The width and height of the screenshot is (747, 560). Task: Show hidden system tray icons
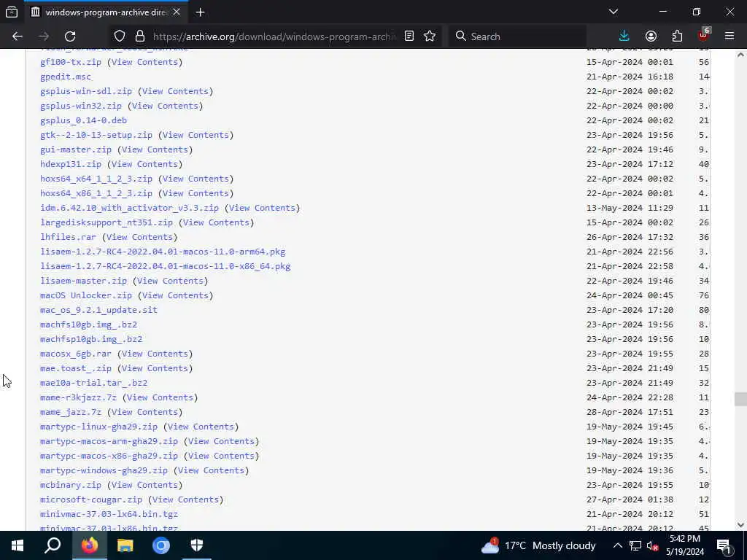pyautogui.click(x=617, y=545)
